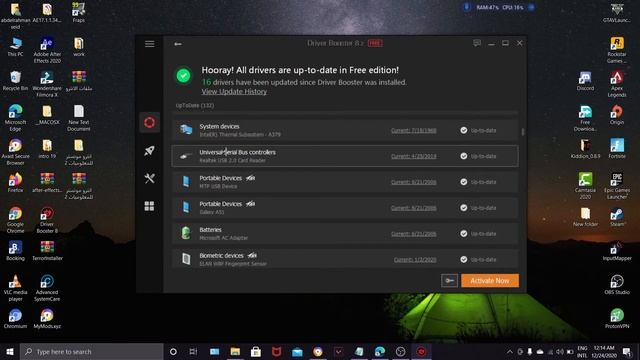Select the Biometric devices driver row
This screenshot has height=360, width=640.
[x=345, y=259]
